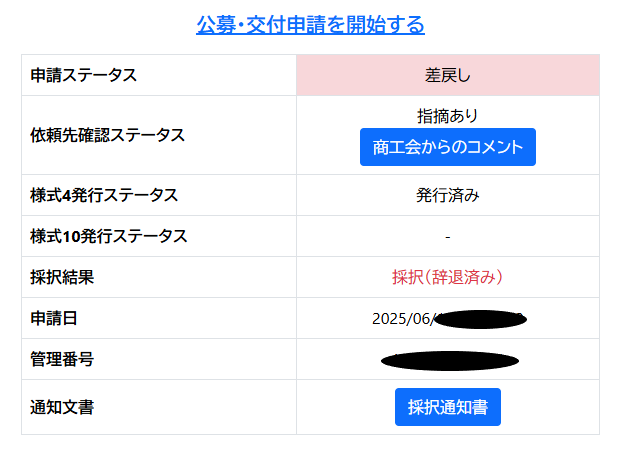Click the 差戻し status text

point(447,75)
